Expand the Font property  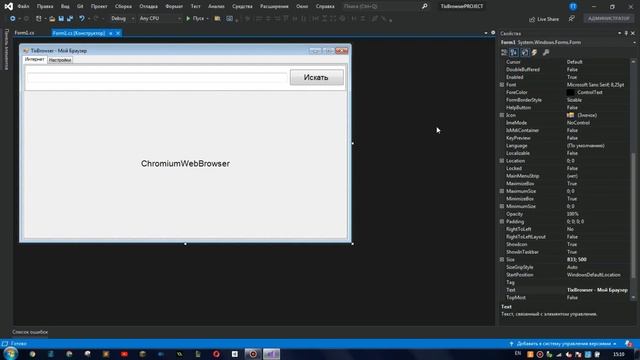pos(502,84)
